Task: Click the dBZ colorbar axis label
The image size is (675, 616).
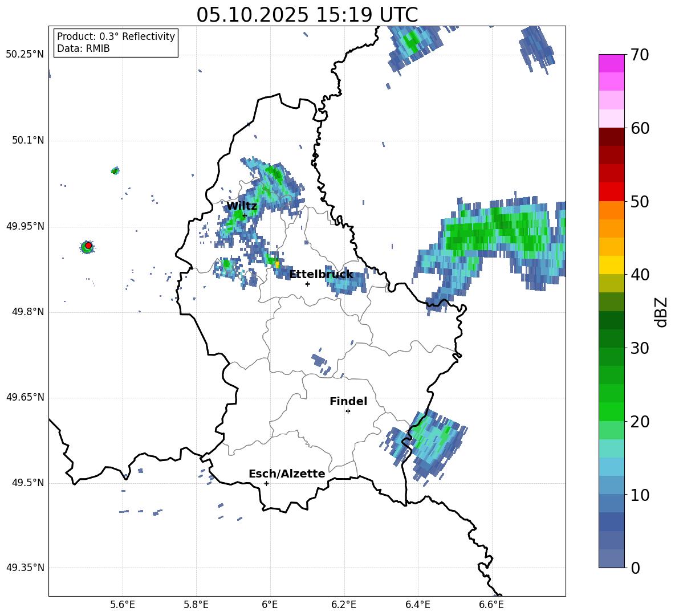Action: 661,312
